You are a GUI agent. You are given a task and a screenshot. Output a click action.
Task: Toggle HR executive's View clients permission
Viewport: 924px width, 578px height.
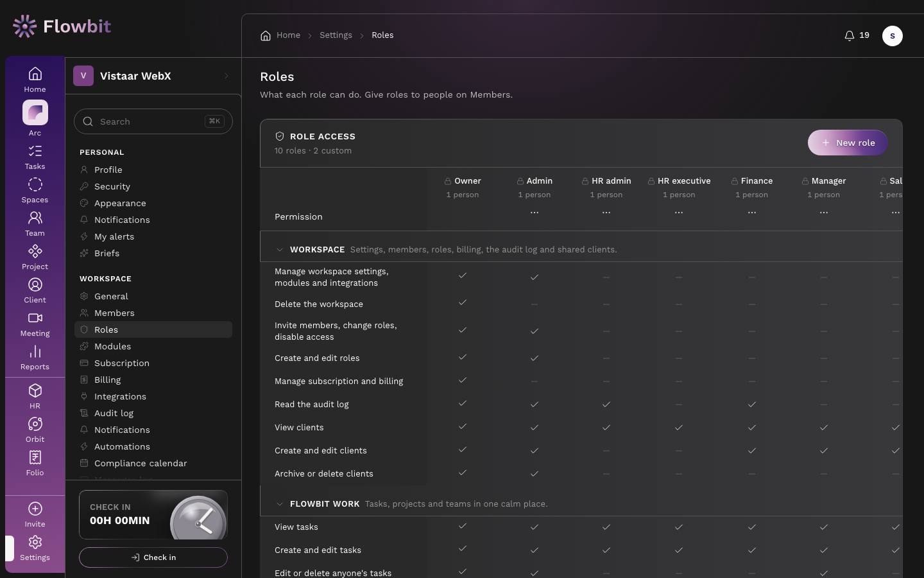[x=679, y=428]
